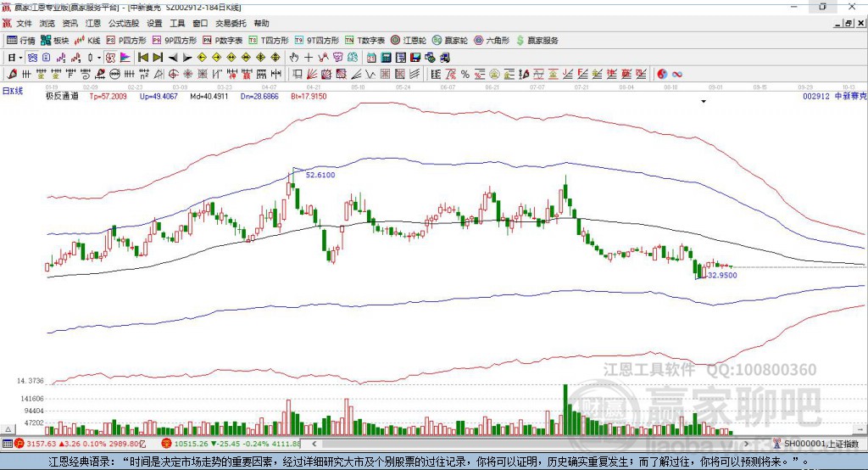Launch the 江恩轮 Gann wheel
Screen dimensions: 868x470
click(408, 41)
